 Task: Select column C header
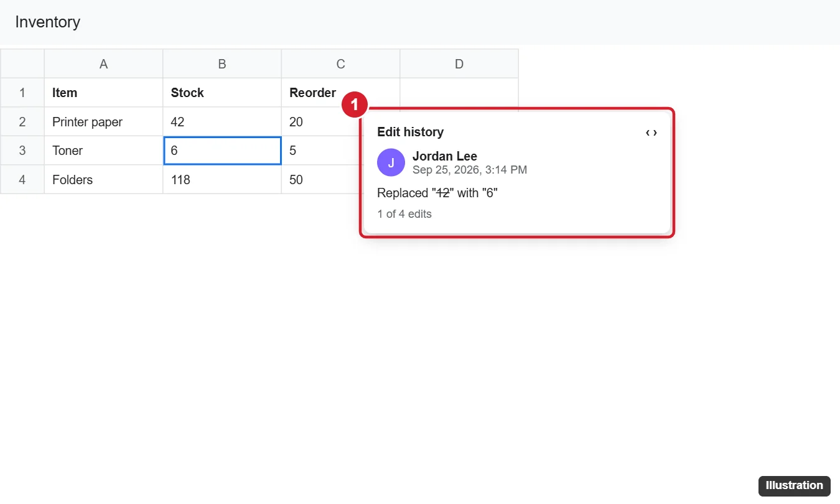pos(341,64)
